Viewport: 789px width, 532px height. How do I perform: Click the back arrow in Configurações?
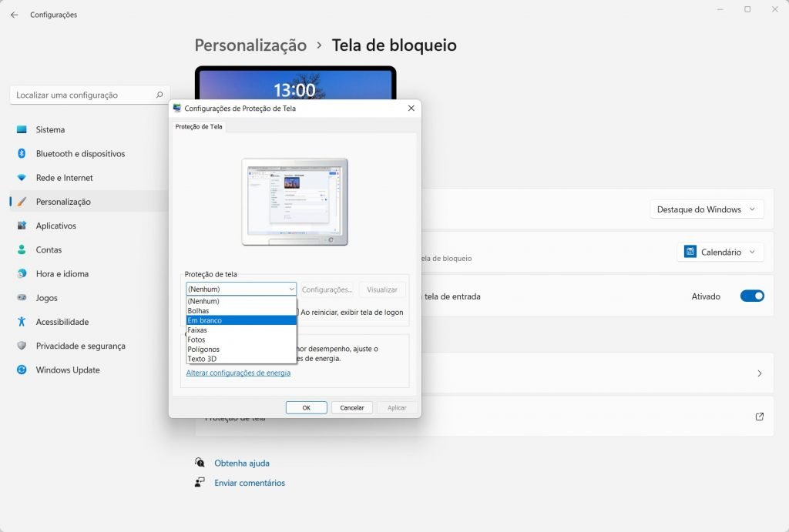14,15
